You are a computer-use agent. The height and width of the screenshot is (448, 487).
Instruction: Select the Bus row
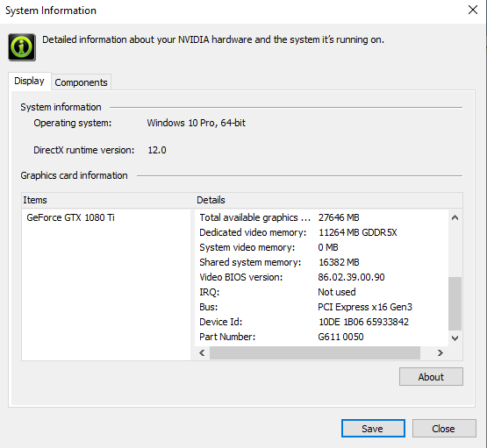[x=321, y=307]
